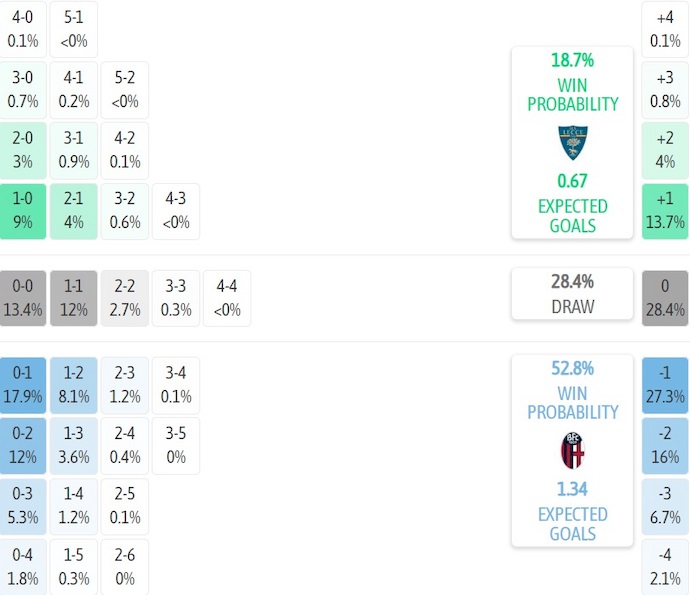Click the Lecce team crest icon
690x595 pixels.
point(572,144)
